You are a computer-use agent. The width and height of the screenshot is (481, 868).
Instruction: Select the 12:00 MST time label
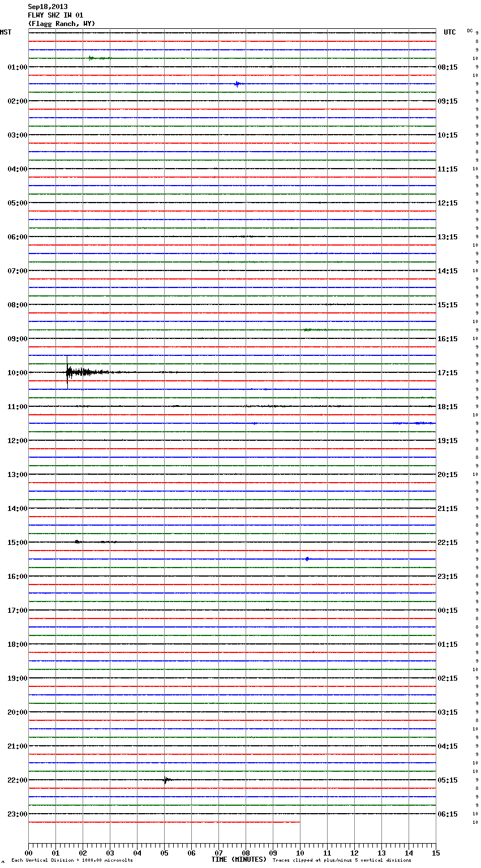[x=17, y=441]
